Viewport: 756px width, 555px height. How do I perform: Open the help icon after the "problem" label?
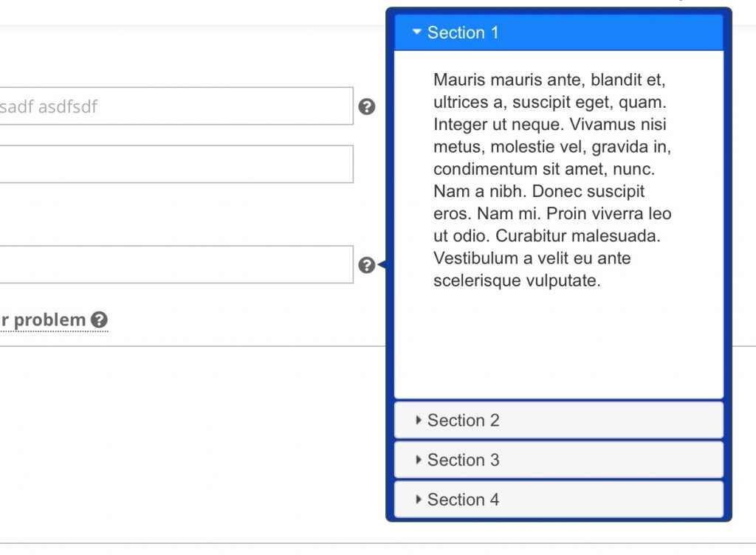pos(101,320)
